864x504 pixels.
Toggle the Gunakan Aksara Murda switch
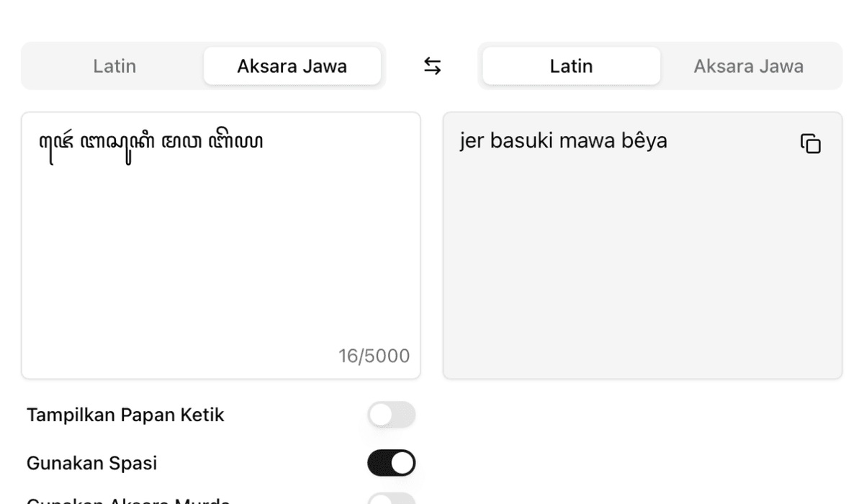(x=391, y=500)
